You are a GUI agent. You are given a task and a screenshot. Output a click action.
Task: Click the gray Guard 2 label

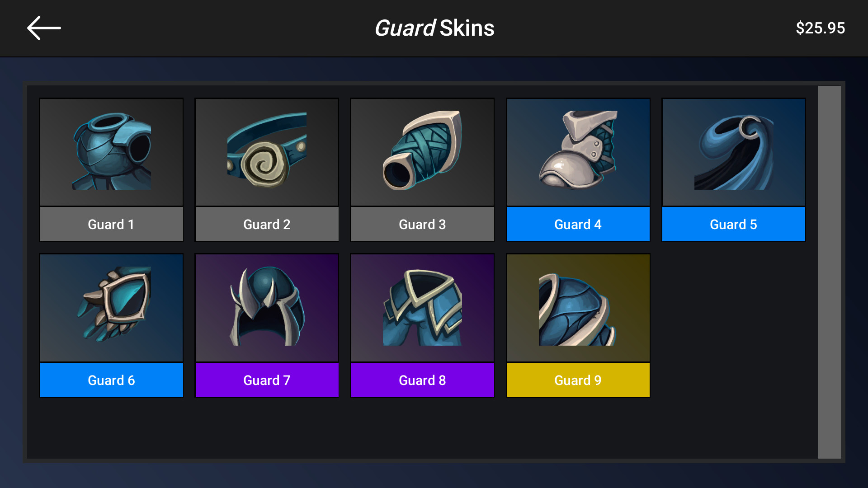pyautogui.click(x=267, y=224)
